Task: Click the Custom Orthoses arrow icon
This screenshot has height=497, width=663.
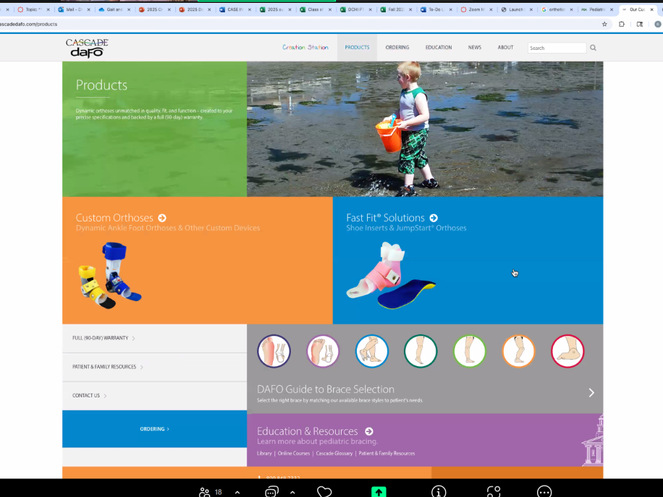Action: click(x=162, y=218)
